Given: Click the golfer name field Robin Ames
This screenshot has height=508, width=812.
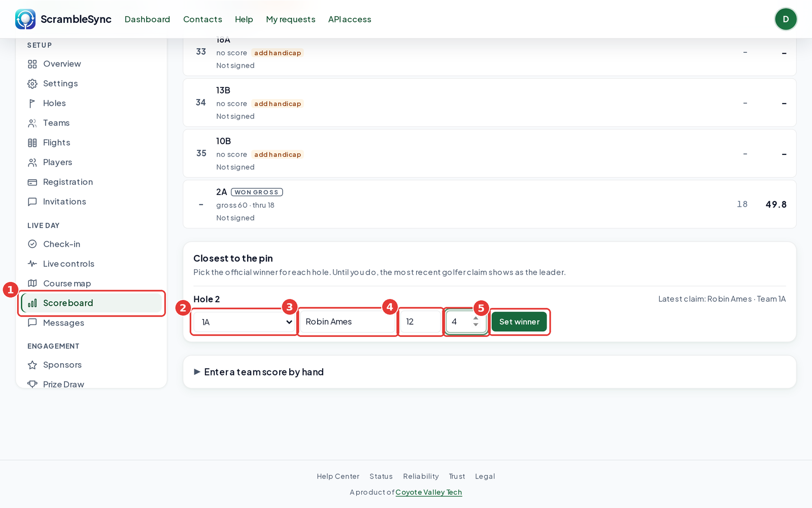Looking at the screenshot, I should (348, 322).
